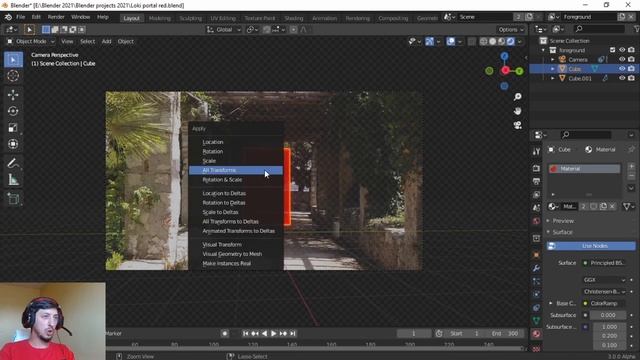Expand the Cube.001 tree item
The height and width of the screenshot is (360, 640).
[553, 78]
